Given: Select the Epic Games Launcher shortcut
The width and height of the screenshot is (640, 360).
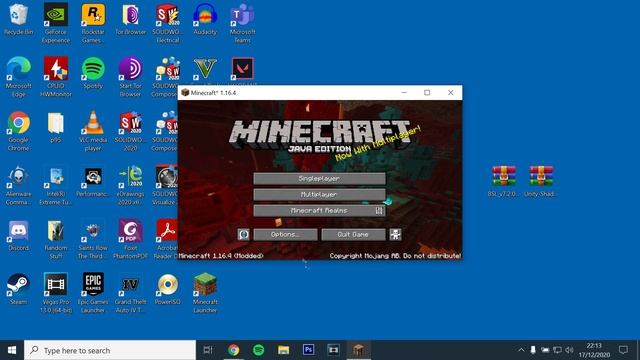Looking at the screenshot, I should pyautogui.click(x=93, y=293).
